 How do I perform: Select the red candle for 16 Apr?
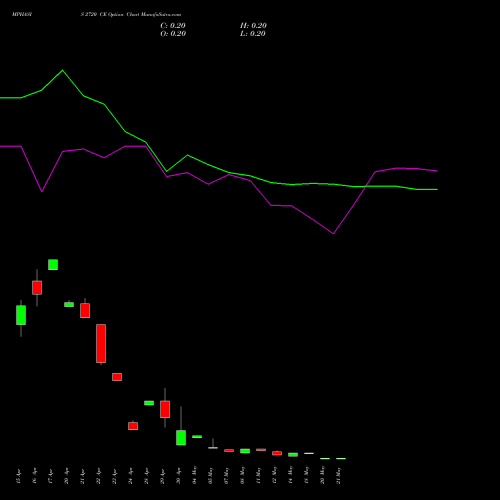[37, 288]
